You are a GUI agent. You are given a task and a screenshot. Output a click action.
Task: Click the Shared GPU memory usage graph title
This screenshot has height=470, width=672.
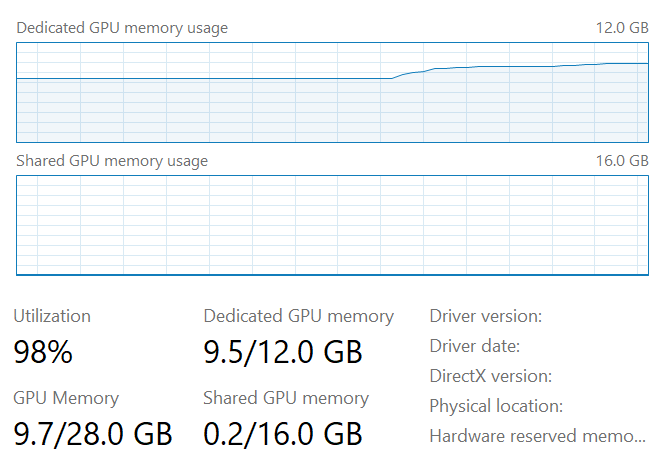pos(112,161)
